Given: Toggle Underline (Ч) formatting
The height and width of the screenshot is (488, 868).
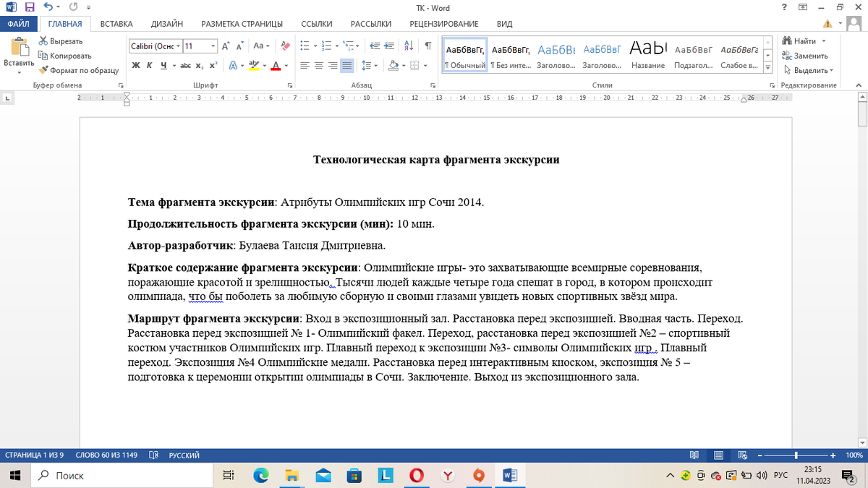Looking at the screenshot, I should [x=163, y=65].
